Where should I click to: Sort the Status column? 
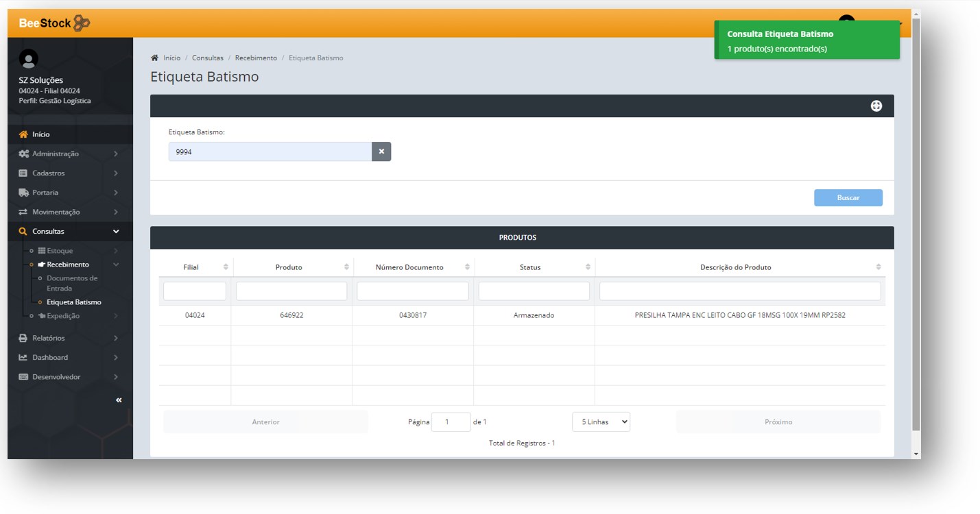click(588, 267)
